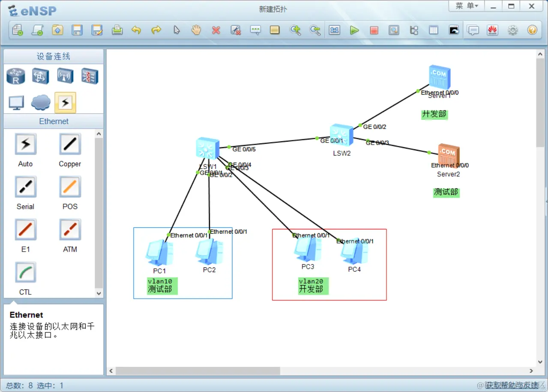Image resolution: width=548 pixels, height=392 pixels.
Task: Choose the Auto cable type
Action: point(26,144)
